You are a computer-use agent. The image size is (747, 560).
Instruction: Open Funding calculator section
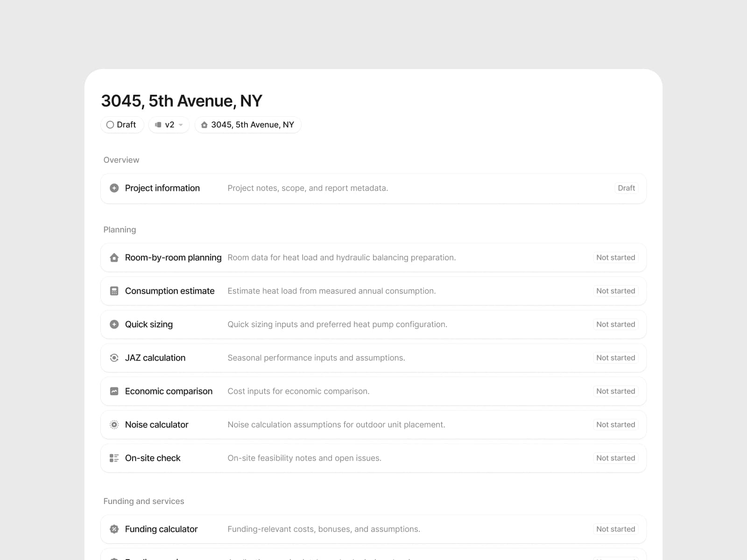[373, 529]
